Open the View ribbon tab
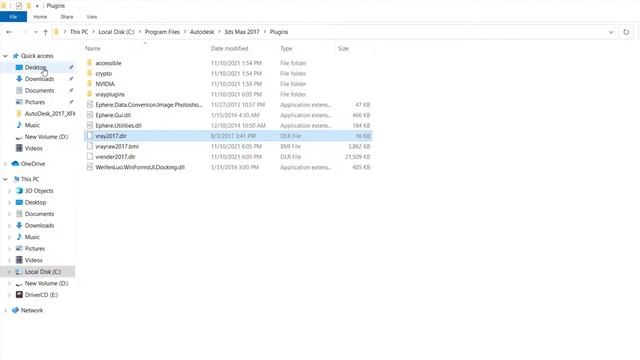This screenshot has width=640, height=360. pyautogui.click(x=92, y=17)
